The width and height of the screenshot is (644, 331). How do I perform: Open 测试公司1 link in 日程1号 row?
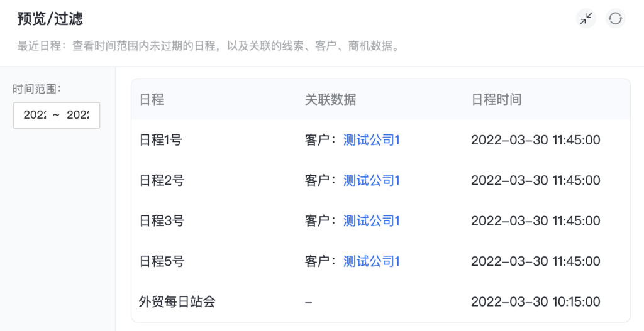(x=372, y=140)
